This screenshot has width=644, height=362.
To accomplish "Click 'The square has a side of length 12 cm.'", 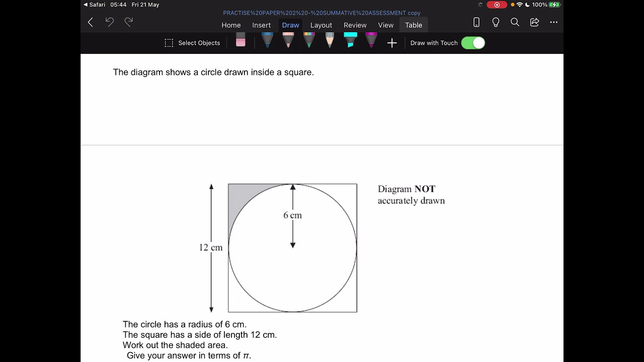I will (200, 335).
